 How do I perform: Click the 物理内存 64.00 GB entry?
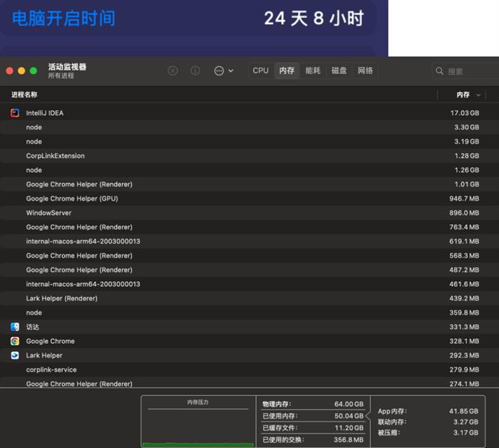coord(313,404)
